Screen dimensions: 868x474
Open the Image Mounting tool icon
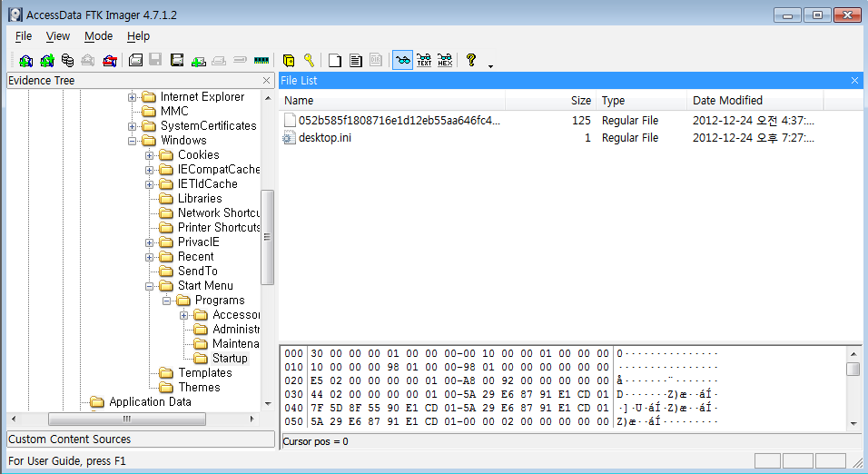pyautogui.click(x=67, y=60)
